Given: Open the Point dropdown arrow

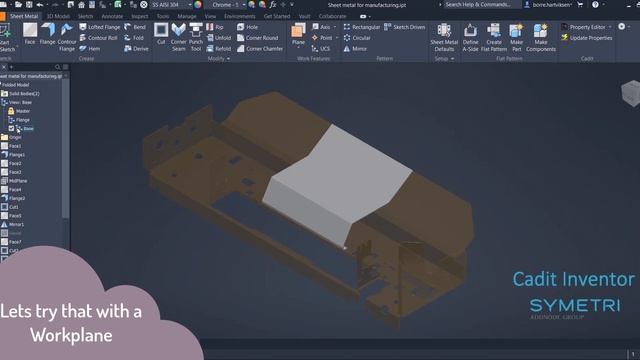Looking at the screenshot, I should [x=337, y=38].
